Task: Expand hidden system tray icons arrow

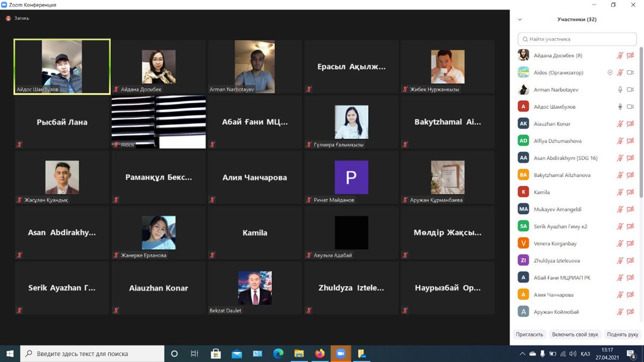Action: [x=522, y=354]
